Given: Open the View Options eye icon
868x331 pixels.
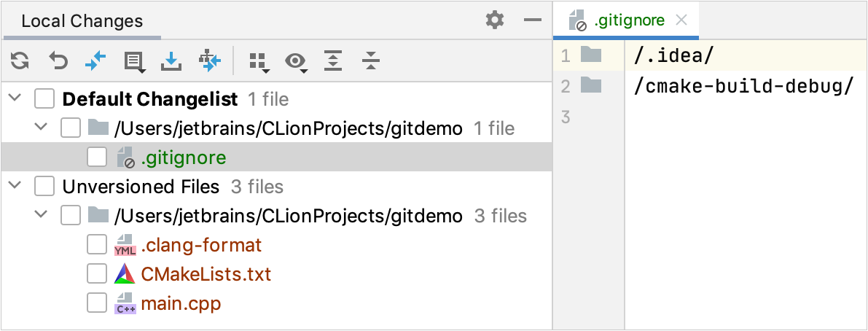Looking at the screenshot, I should pyautogui.click(x=296, y=63).
